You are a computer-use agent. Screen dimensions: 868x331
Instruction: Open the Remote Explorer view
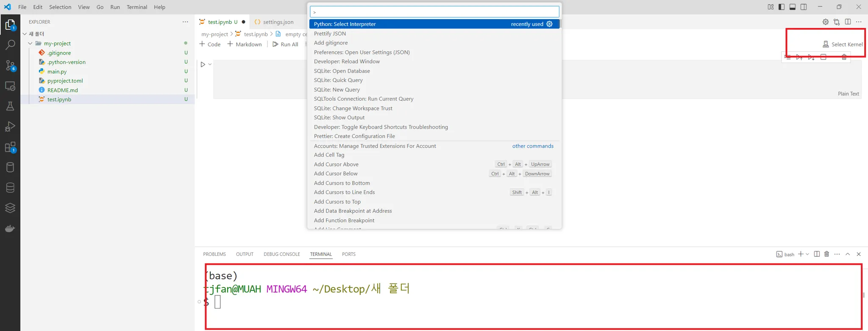10,86
